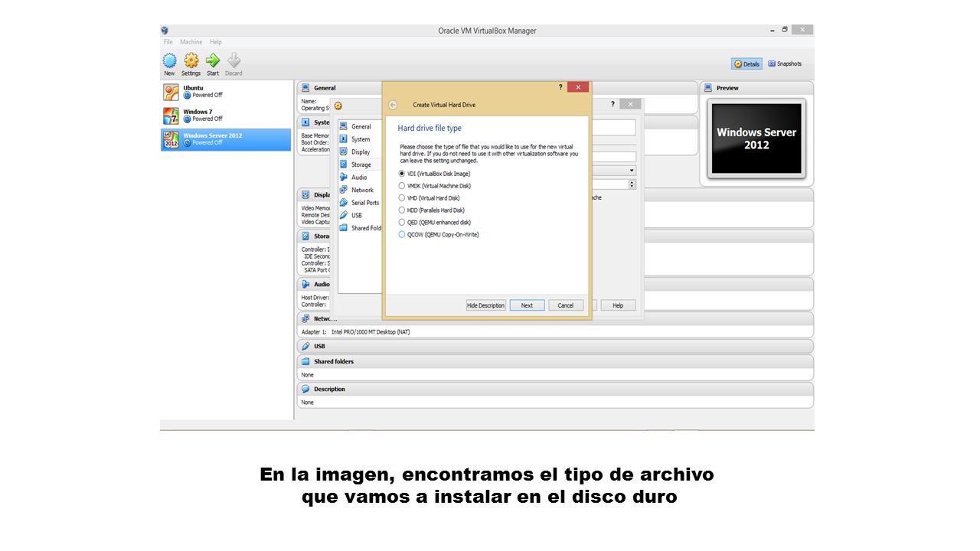
Task: Switch to Snapshots view
Action: [x=785, y=64]
